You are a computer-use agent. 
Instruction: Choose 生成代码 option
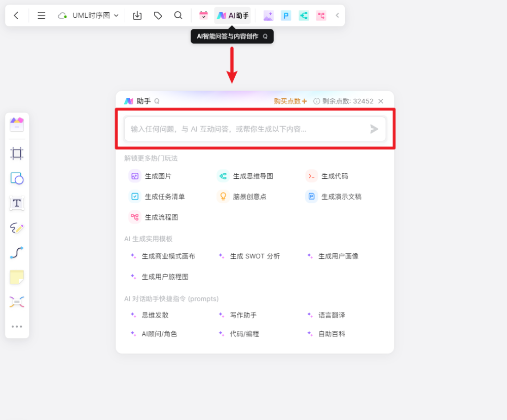pos(327,176)
